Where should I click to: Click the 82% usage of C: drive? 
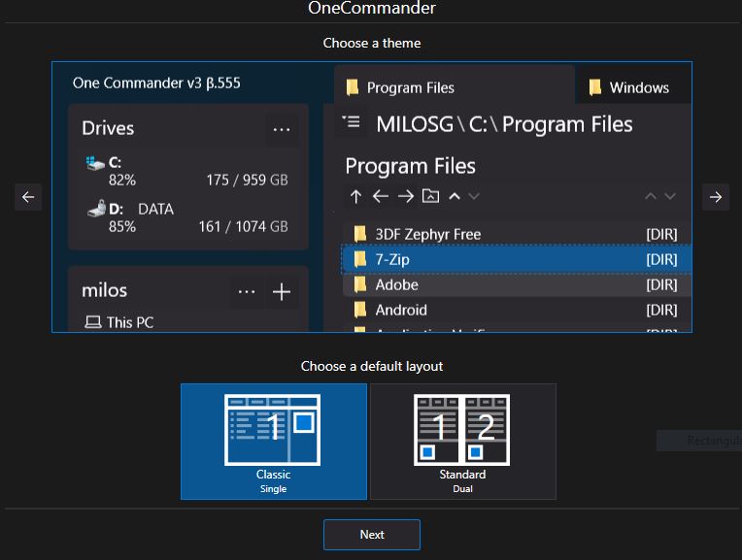(x=122, y=180)
